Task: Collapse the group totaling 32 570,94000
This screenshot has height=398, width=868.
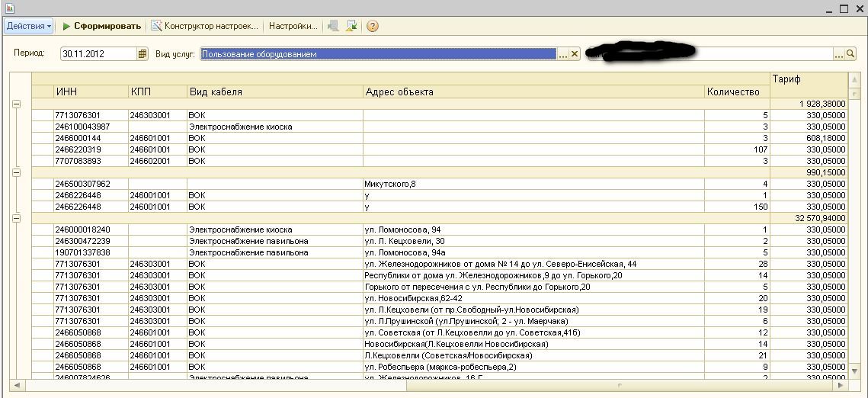Action: (x=16, y=219)
